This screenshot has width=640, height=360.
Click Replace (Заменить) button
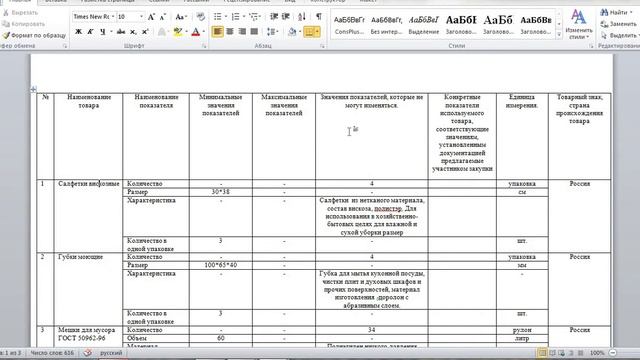point(618,24)
